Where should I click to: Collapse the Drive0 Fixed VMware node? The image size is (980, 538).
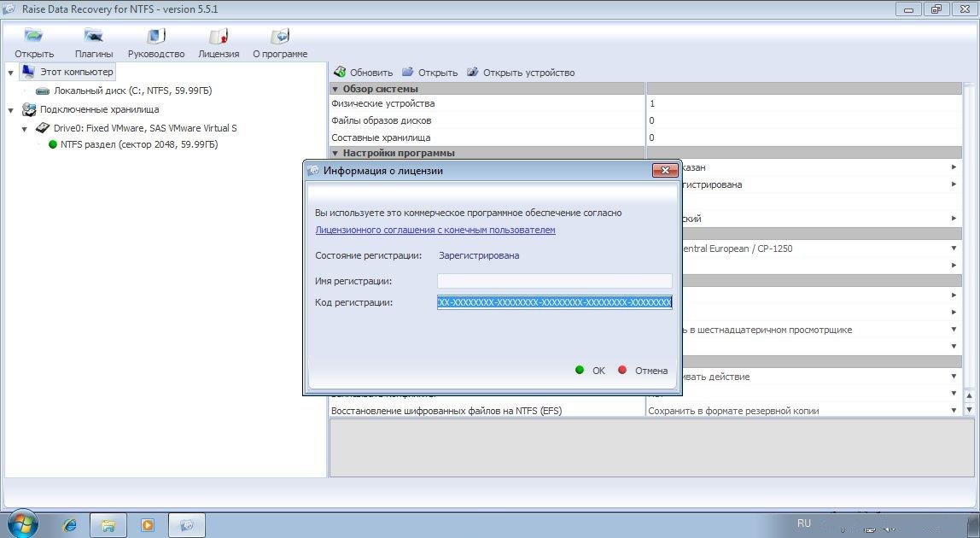[25, 129]
